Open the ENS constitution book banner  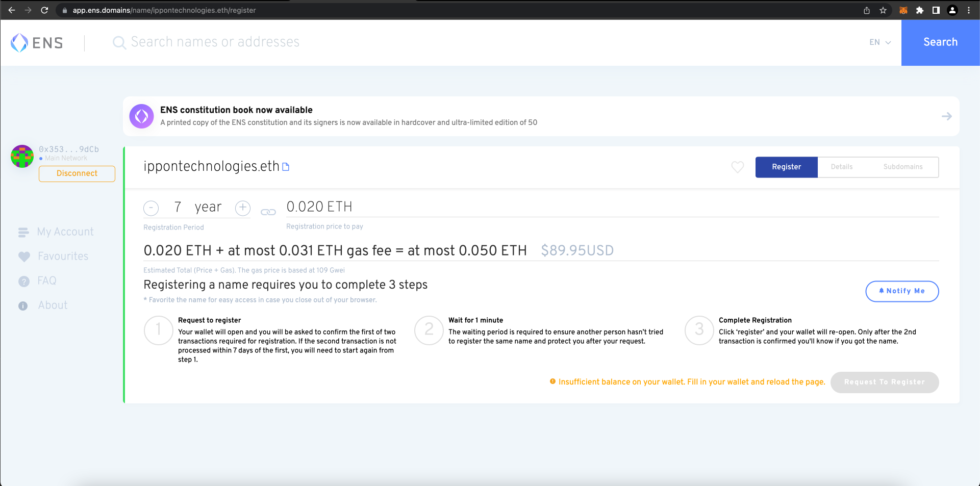click(x=541, y=116)
